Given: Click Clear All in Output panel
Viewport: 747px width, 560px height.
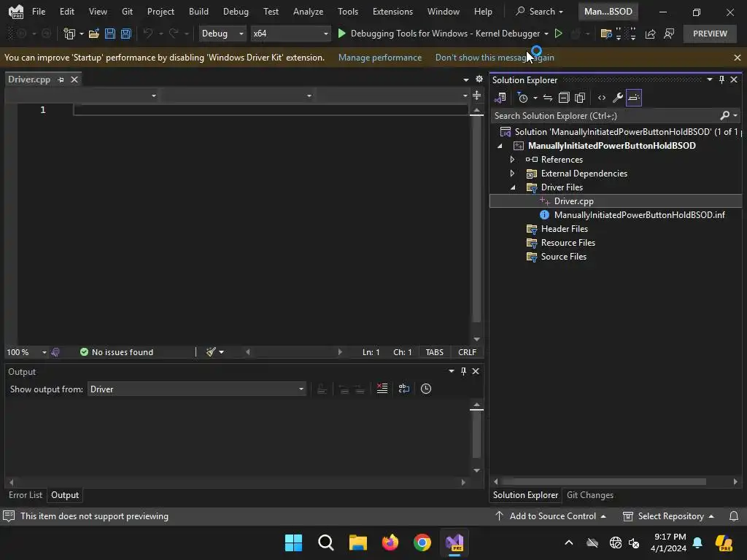Looking at the screenshot, I should pyautogui.click(x=382, y=389).
